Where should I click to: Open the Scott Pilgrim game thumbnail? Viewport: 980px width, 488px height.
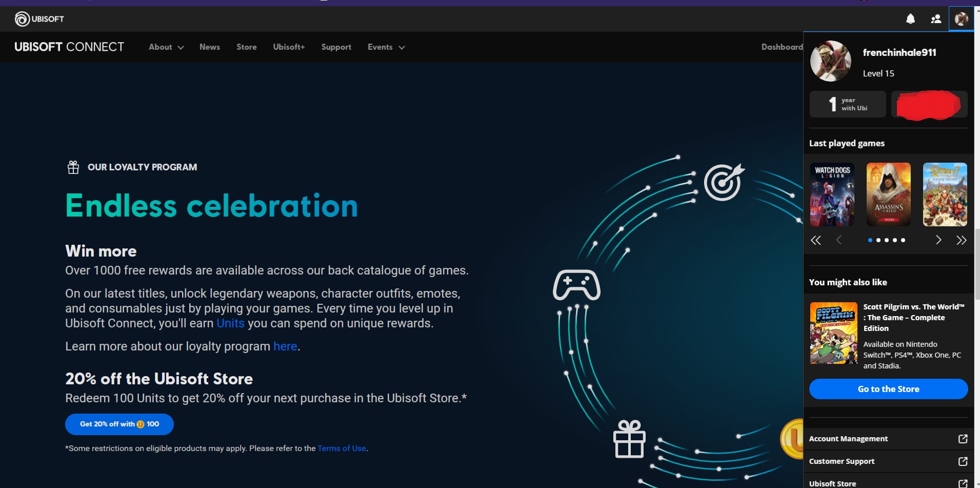(834, 333)
